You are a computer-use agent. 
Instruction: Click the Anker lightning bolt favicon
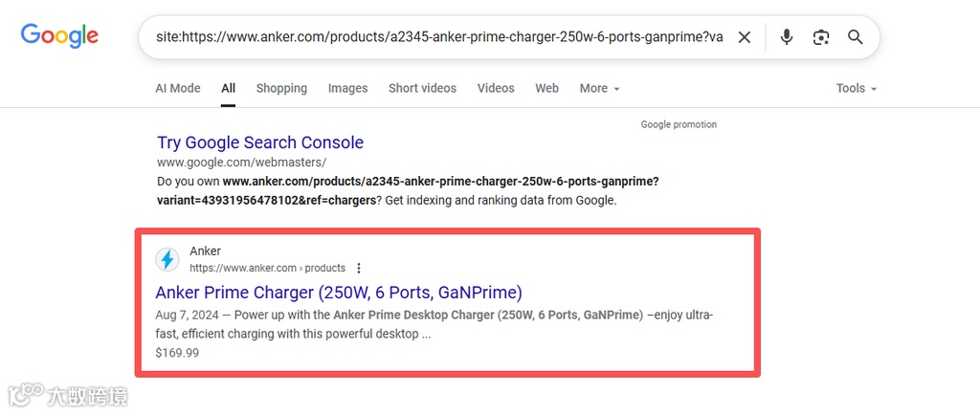pyautogui.click(x=167, y=259)
